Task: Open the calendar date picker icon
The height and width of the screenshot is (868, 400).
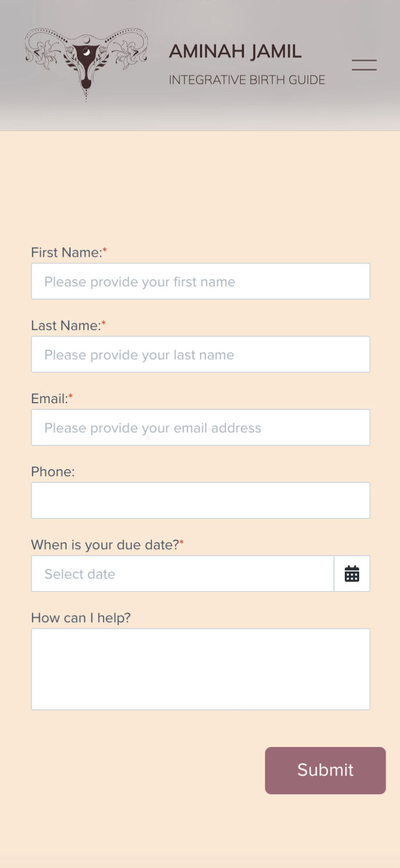Action: coord(352,574)
